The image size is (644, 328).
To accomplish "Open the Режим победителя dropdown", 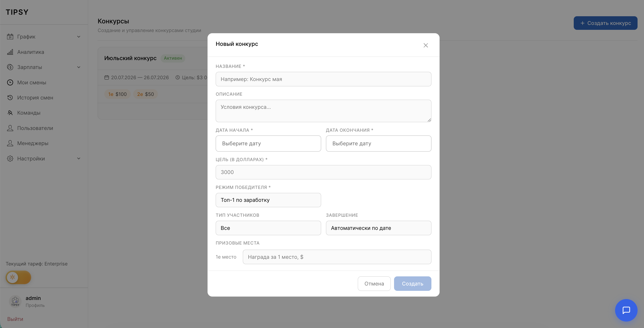I will tap(268, 200).
